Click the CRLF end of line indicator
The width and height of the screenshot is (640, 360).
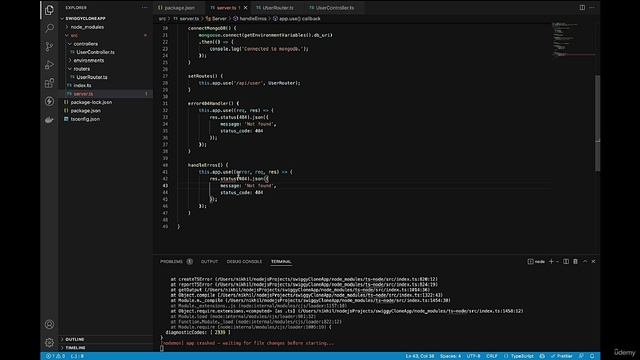[x=492, y=356]
